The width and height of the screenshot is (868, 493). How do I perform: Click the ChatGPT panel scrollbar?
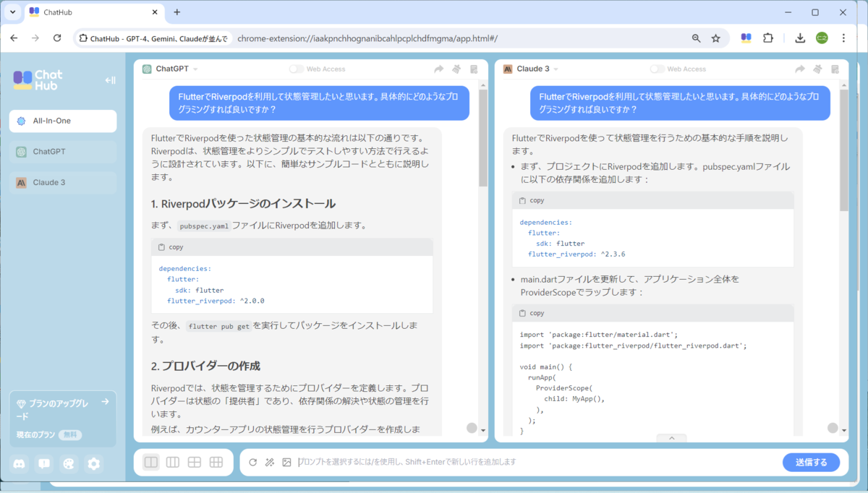coord(483,137)
